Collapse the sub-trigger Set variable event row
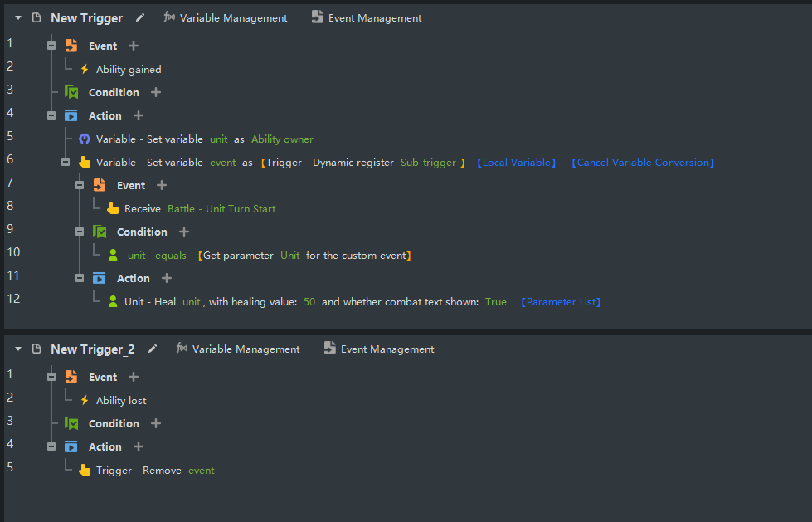The width and height of the screenshot is (812, 522). pyautogui.click(x=66, y=163)
